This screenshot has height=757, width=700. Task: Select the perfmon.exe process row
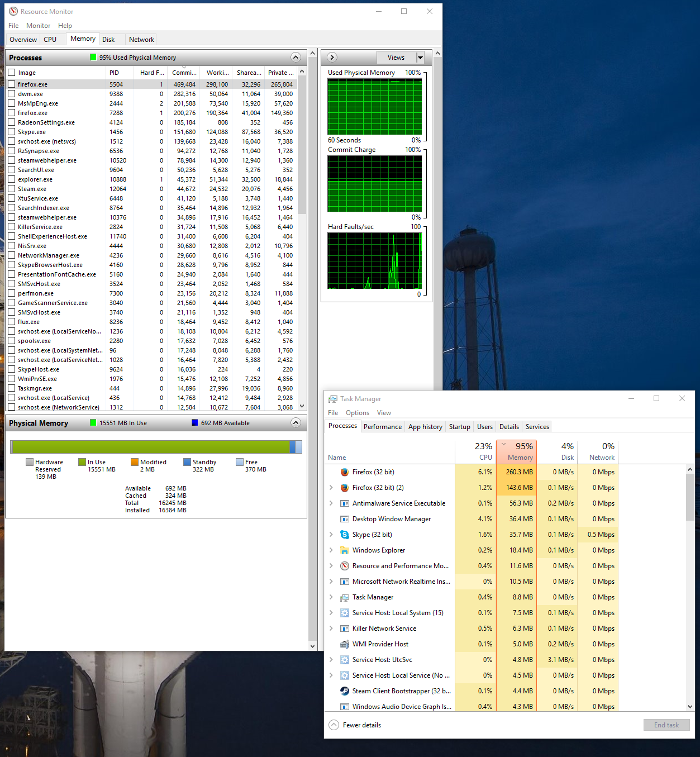[x=151, y=293]
